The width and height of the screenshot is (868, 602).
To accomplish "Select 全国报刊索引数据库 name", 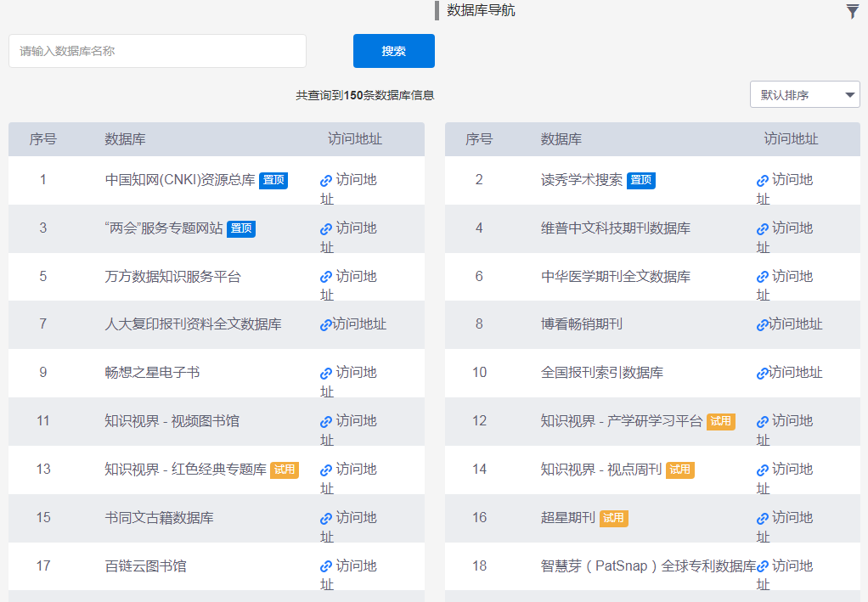I will [601, 373].
